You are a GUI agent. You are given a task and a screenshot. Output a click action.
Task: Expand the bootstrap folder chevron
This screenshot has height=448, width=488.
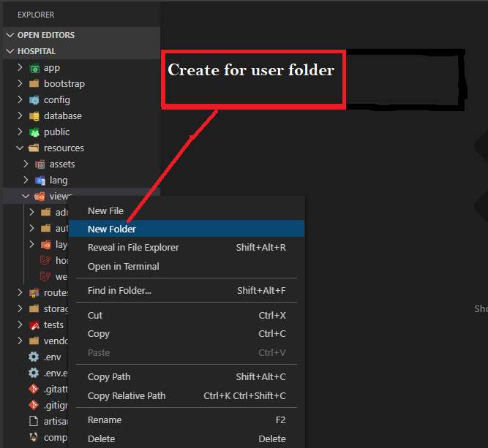[20, 84]
